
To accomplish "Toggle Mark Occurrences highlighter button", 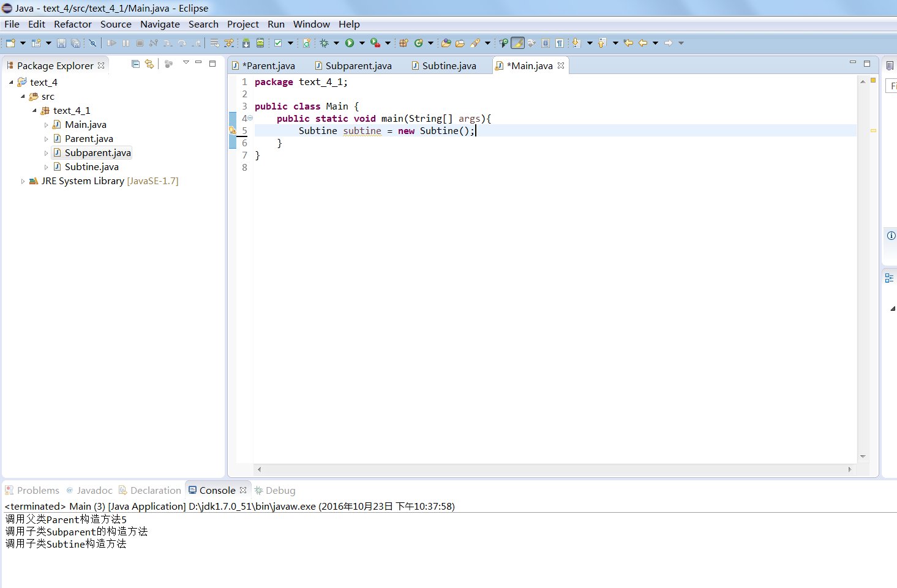I will click(517, 43).
